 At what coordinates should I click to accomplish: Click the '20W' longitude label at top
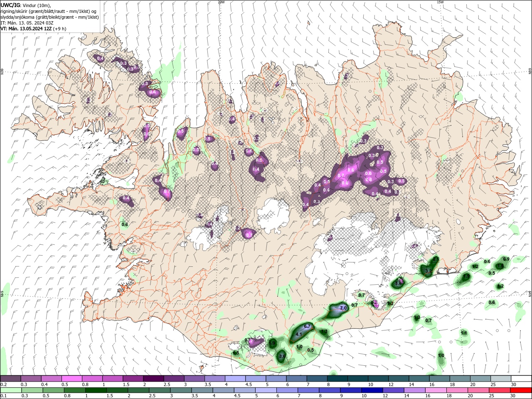(221, 2)
